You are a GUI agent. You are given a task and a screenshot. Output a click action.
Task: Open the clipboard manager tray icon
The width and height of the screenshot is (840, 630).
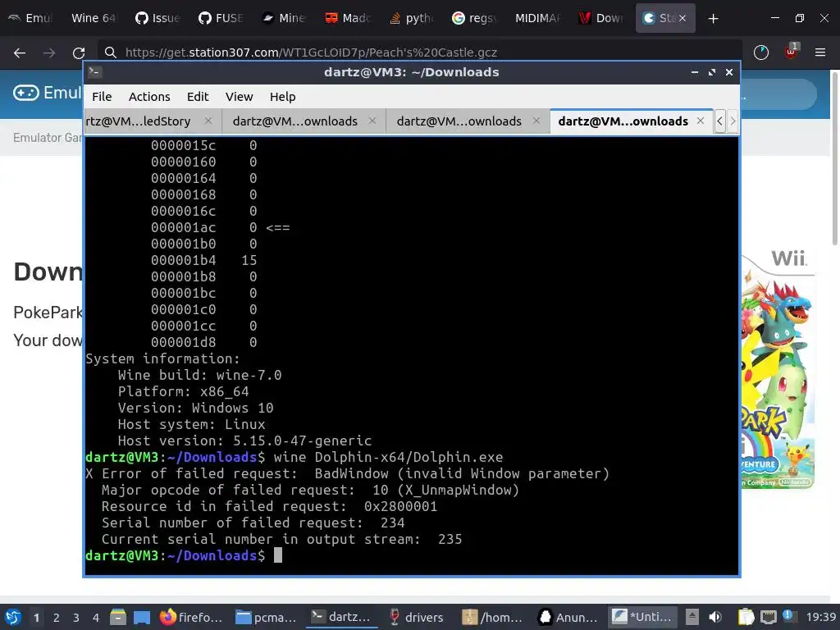pyautogui.click(x=745, y=617)
